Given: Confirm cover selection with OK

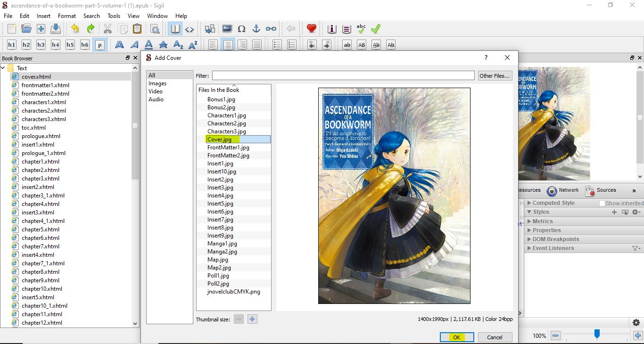Looking at the screenshot, I should (456, 337).
